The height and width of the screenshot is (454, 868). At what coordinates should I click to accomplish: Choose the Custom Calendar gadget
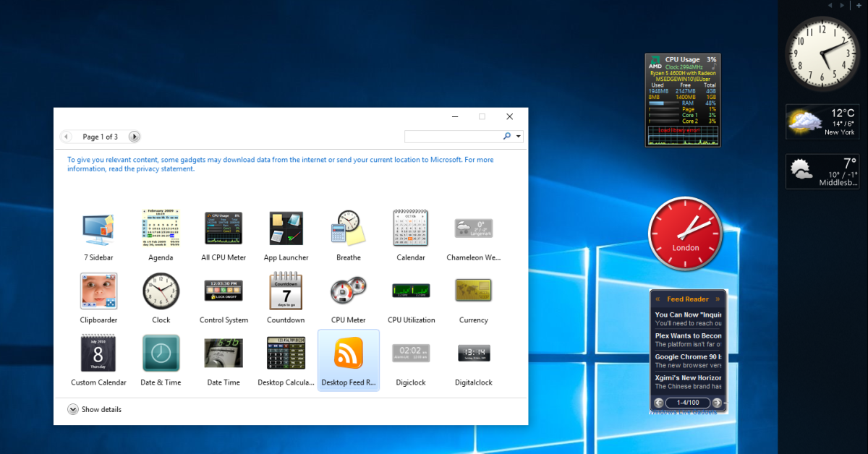98,353
